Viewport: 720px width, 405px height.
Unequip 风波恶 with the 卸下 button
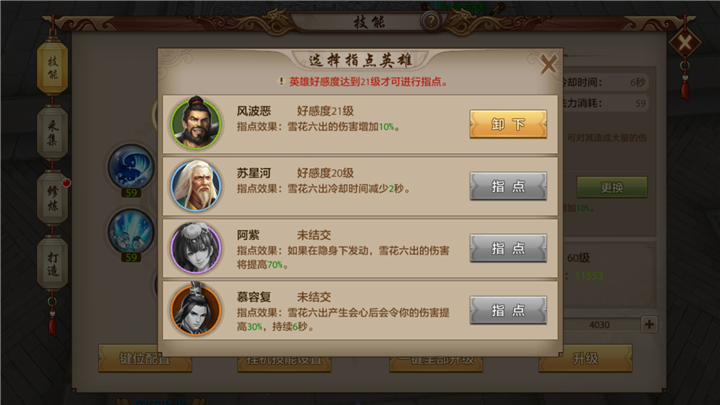(508, 124)
